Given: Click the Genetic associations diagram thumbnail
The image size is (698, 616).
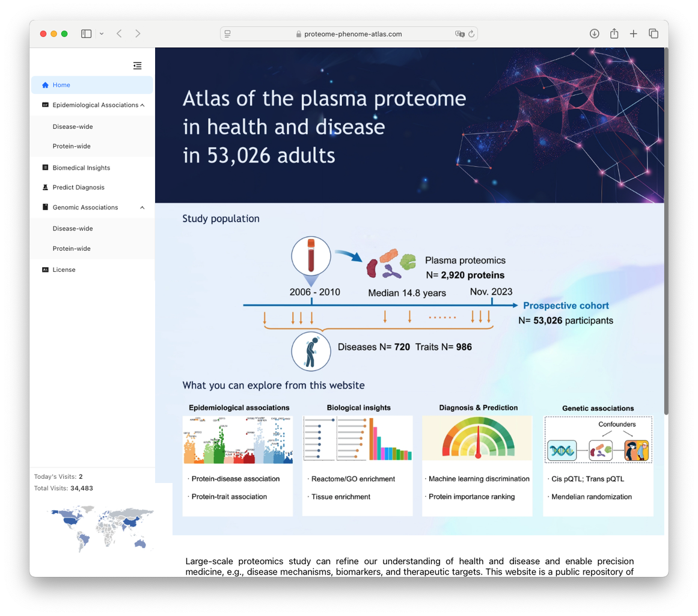Looking at the screenshot, I should click(598, 440).
